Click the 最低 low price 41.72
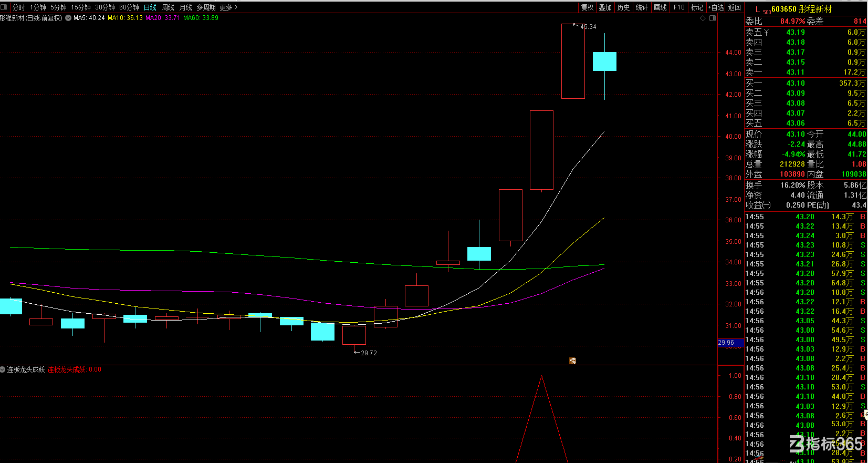The image size is (868, 463). [x=857, y=154]
